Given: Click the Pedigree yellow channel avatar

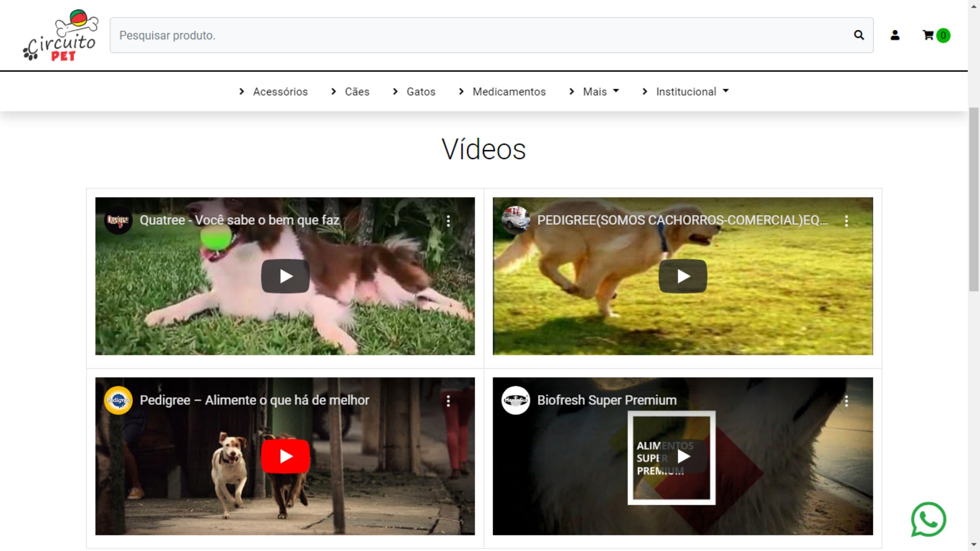Looking at the screenshot, I should (118, 400).
